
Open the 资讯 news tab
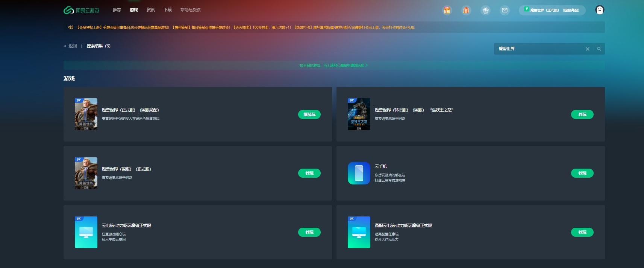pos(151,10)
